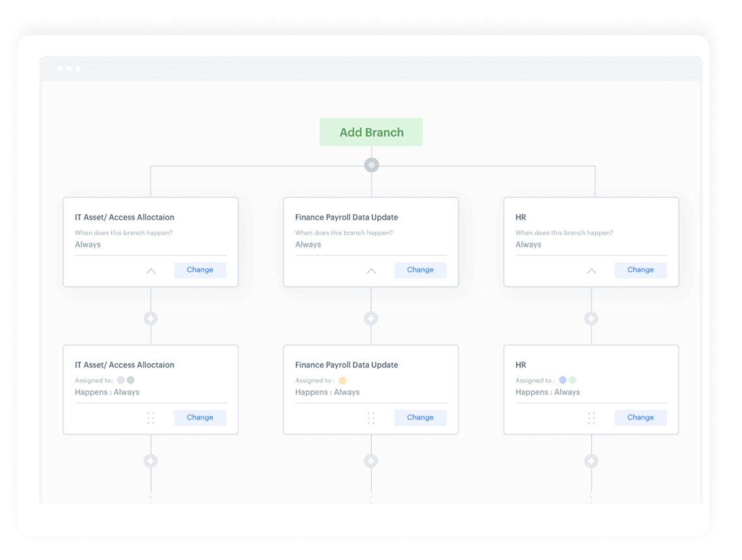Viewport: 742px width, 560px height.
Task: Click the branch junction node below Add Branch
Action: tap(371, 165)
